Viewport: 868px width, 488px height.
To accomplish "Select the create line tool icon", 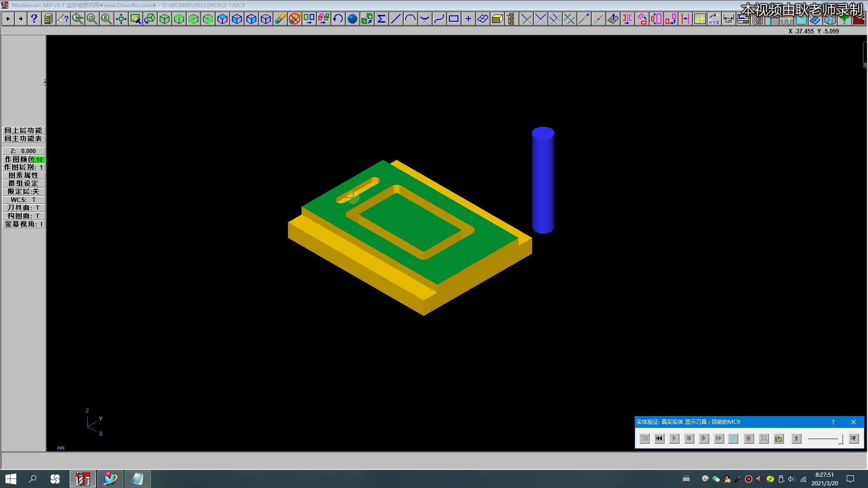I will pyautogui.click(x=396, y=19).
